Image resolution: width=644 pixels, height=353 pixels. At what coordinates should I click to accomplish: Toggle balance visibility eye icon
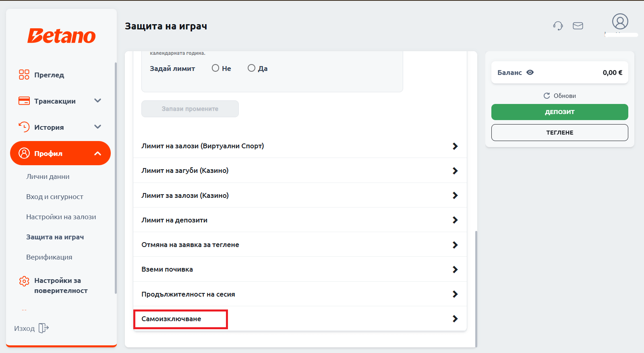[x=530, y=73]
